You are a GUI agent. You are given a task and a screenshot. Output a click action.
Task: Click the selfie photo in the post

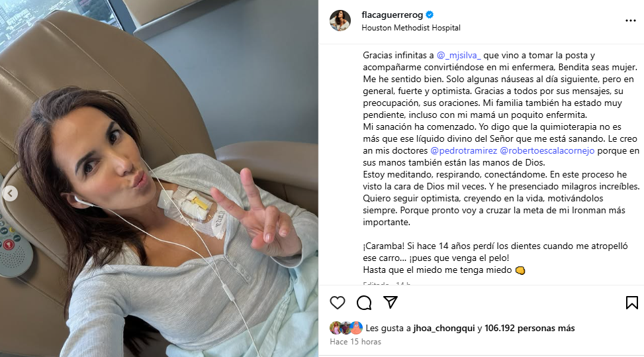(x=159, y=178)
